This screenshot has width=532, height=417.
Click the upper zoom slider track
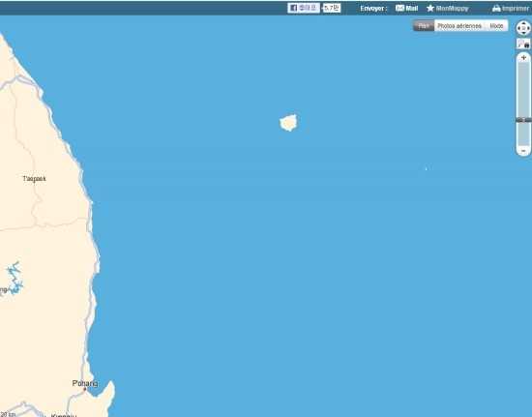(x=523, y=90)
